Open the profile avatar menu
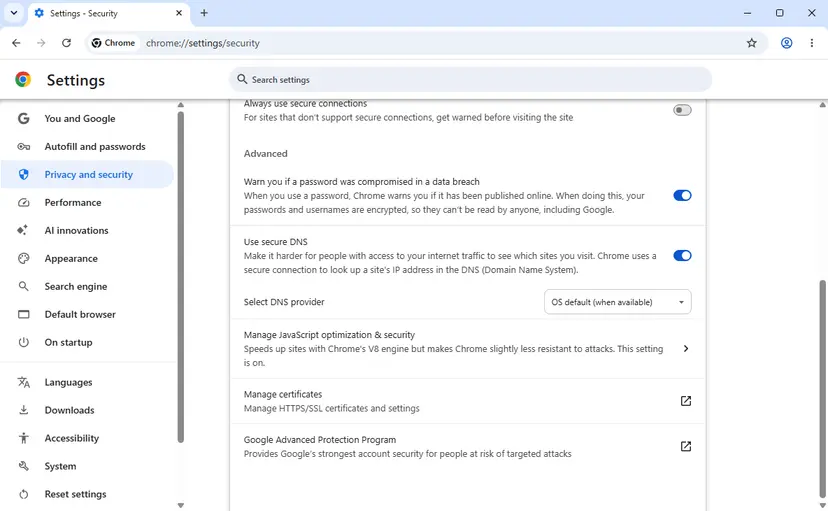The image size is (828, 511). (786, 43)
